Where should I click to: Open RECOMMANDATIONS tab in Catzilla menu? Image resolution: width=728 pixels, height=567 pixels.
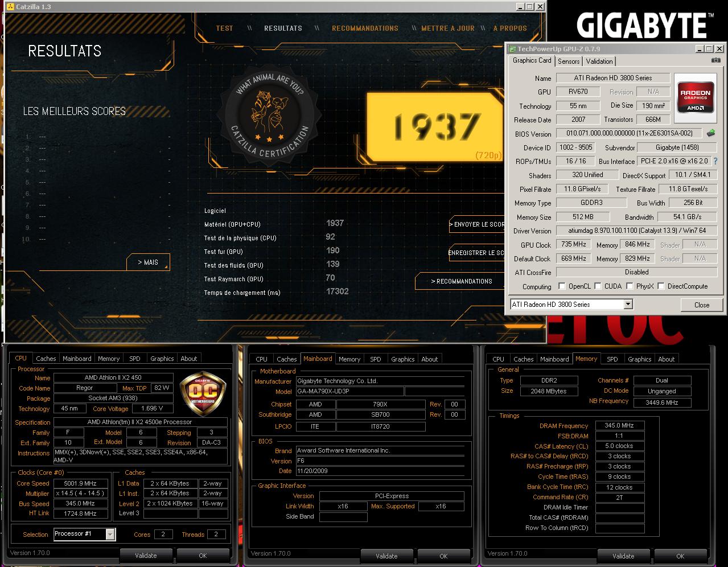click(x=365, y=28)
